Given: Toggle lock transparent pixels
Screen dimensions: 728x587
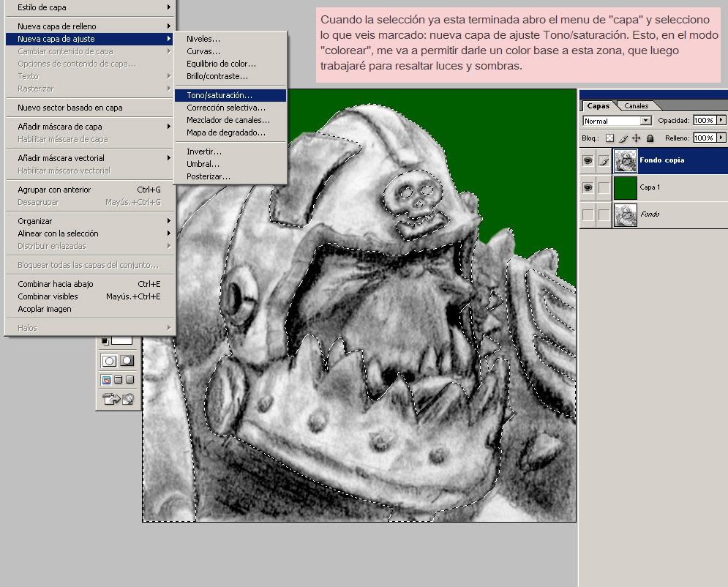Looking at the screenshot, I should click(x=609, y=138).
